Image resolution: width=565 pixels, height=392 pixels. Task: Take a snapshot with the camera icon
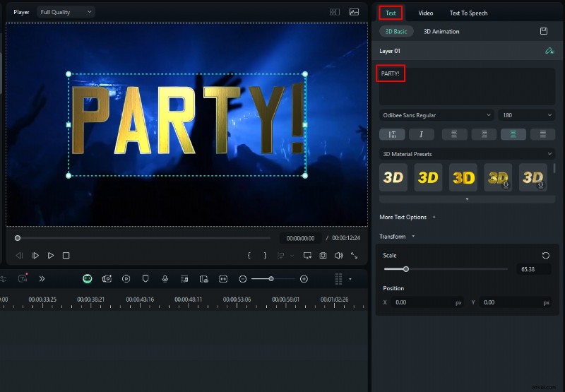pos(323,256)
